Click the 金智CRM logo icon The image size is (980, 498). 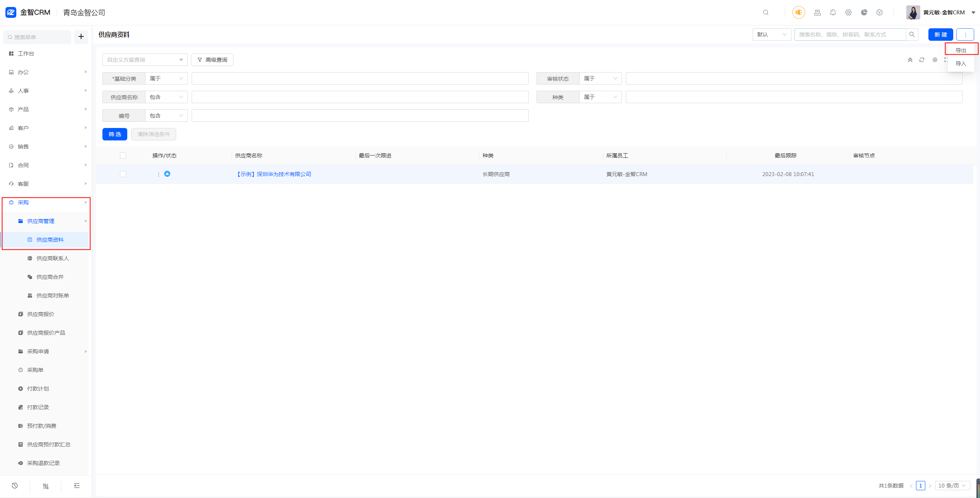pos(11,12)
